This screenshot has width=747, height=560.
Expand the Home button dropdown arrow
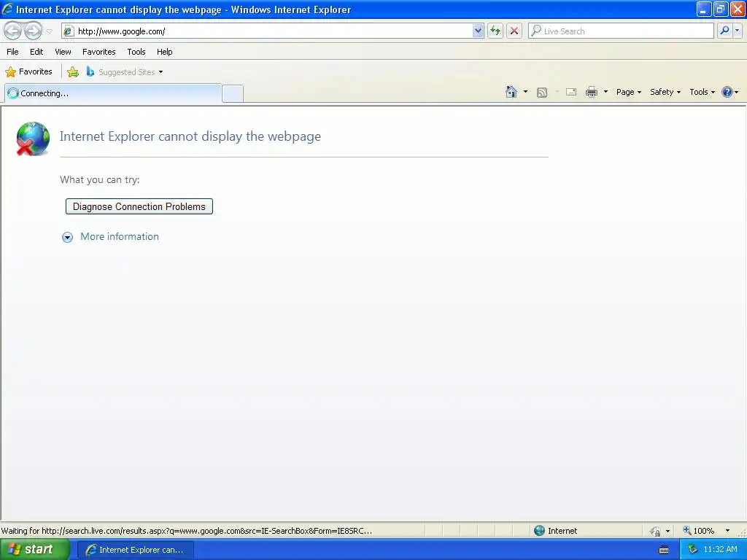coord(525,92)
